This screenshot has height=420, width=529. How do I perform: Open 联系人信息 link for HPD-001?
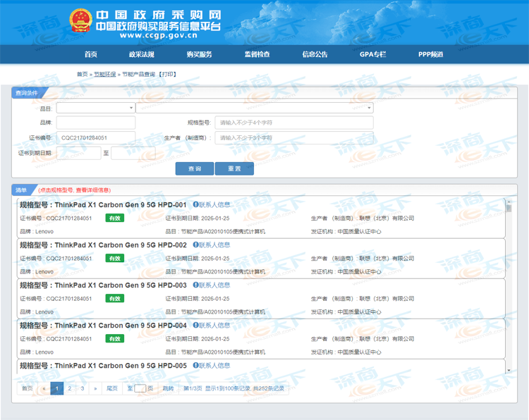pyautogui.click(x=214, y=204)
